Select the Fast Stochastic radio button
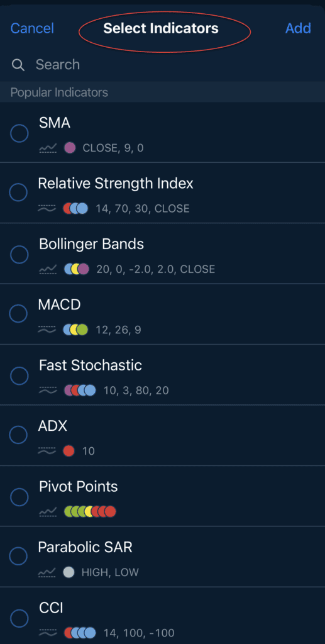The image size is (325, 644). (19, 376)
